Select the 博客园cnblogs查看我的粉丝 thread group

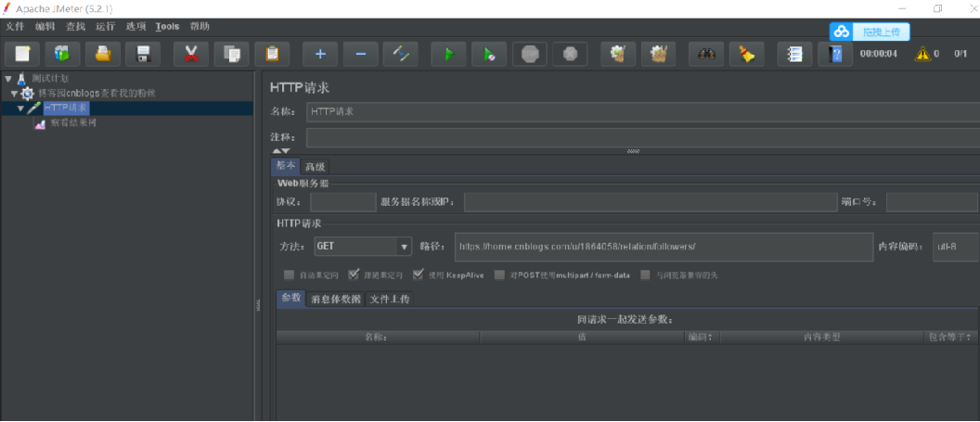[97, 93]
